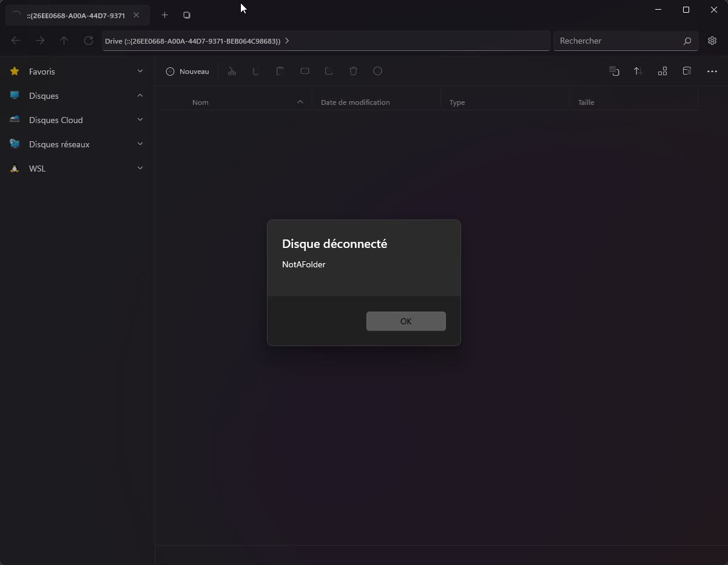Click the Delete trash icon
The width and height of the screenshot is (728, 565).
(x=353, y=72)
